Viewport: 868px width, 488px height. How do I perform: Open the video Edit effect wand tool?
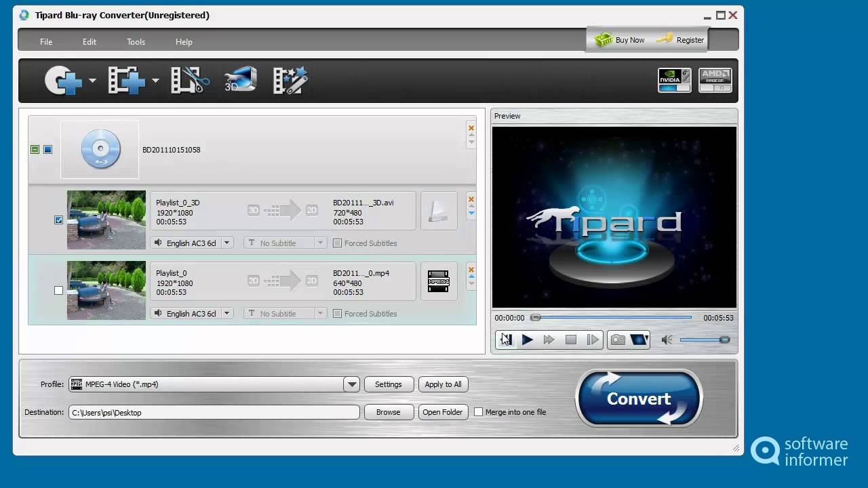click(290, 80)
